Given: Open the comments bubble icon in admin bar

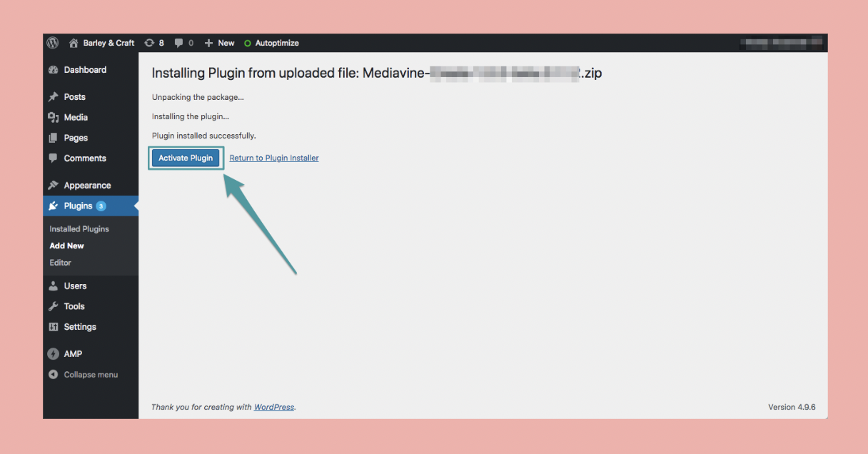Looking at the screenshot, I should pos(178,43).
